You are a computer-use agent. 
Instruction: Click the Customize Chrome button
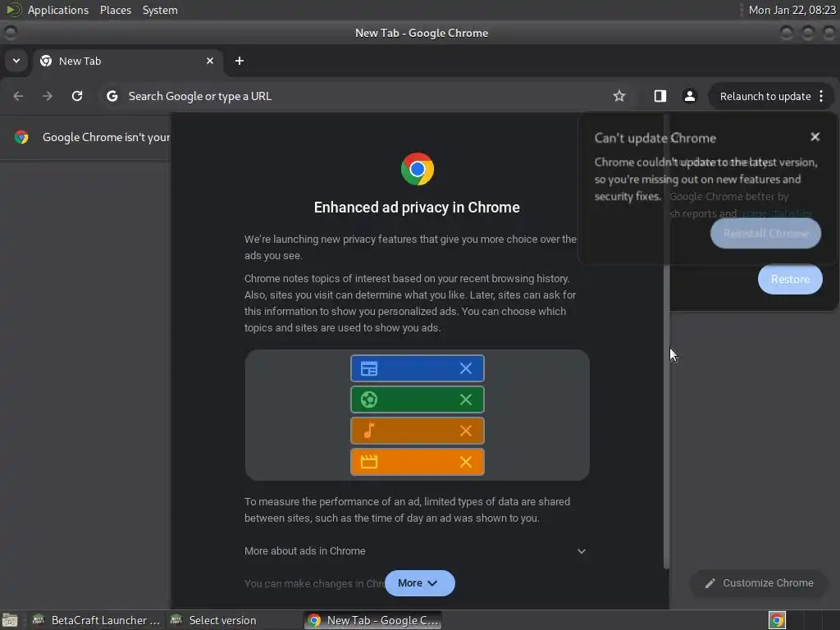click(759, 583)
